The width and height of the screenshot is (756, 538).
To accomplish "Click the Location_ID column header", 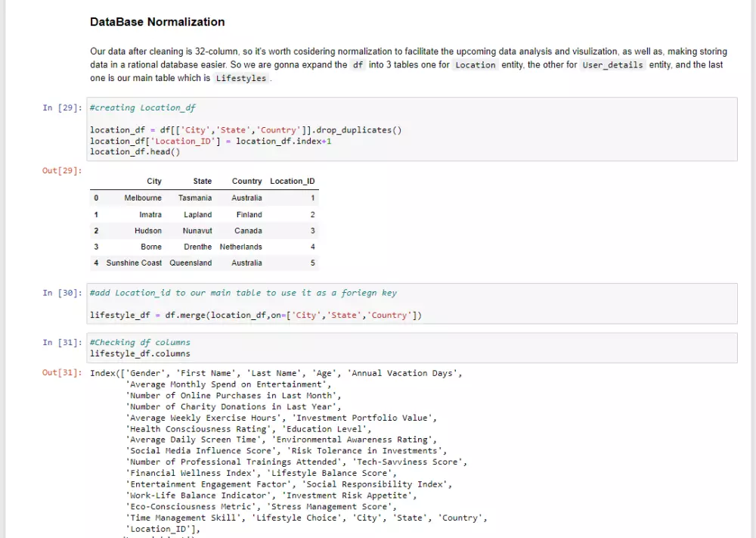I will 293,182.
